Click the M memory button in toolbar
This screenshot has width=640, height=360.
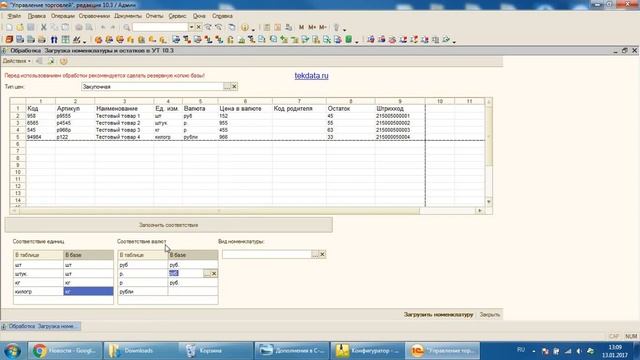pos(301,27)
